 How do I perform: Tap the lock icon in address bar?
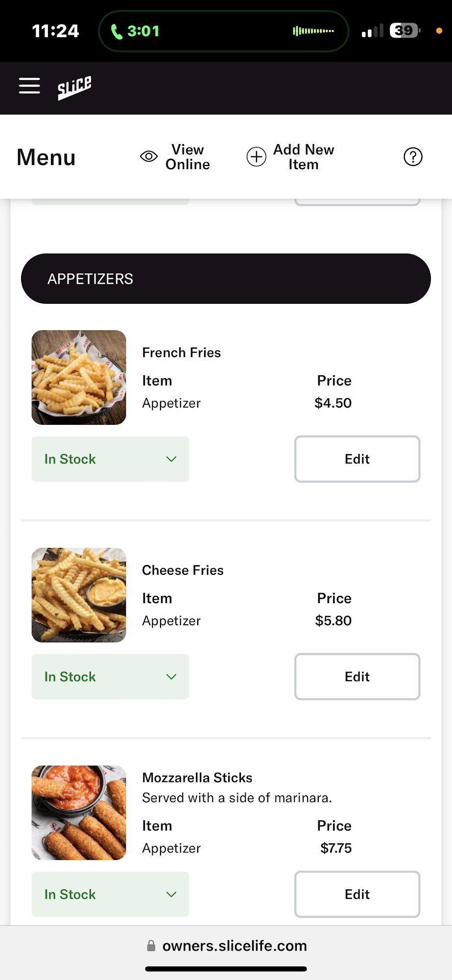(151, 946)
